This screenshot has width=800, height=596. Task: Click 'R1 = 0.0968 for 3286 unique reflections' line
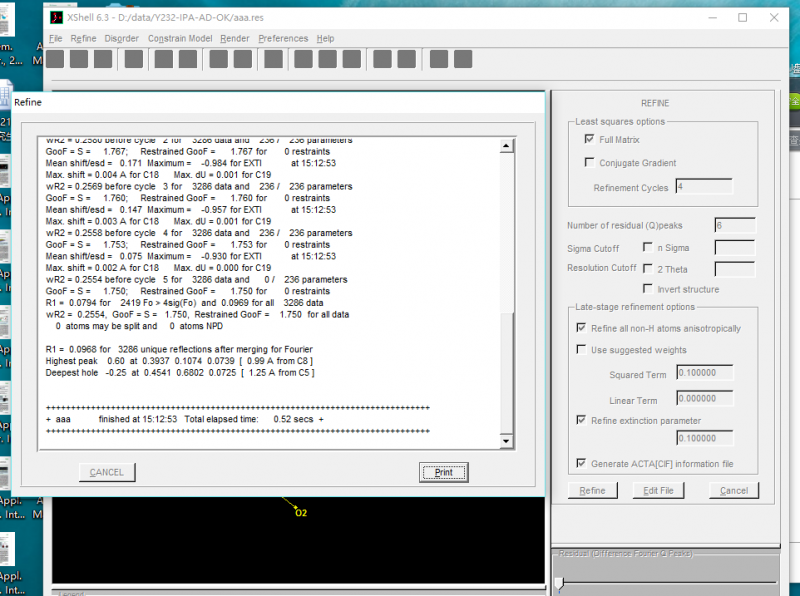pyautogui.click(x=179, y=349)
